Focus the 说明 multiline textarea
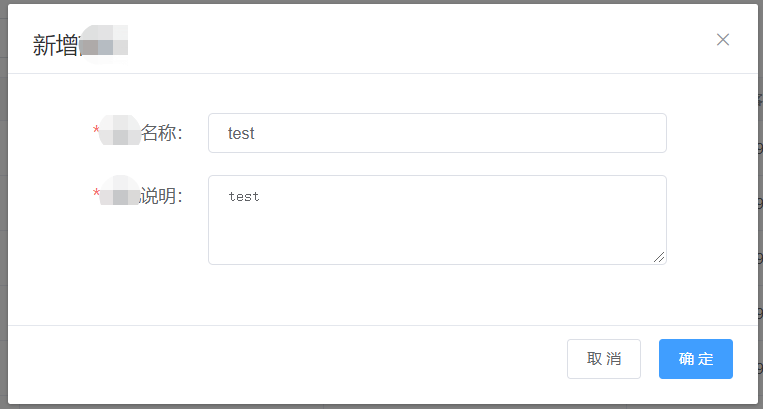The image size is (763, 409). coord(437,220)
